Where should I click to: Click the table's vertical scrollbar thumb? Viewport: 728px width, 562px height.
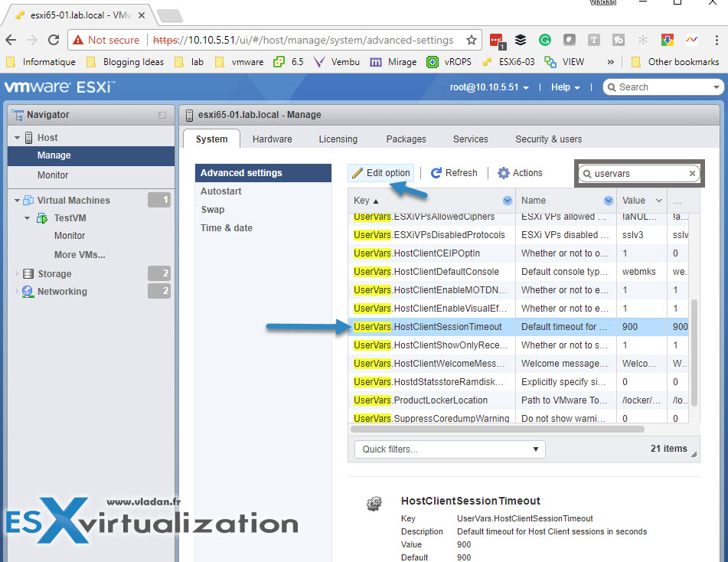tap(694, 353)
